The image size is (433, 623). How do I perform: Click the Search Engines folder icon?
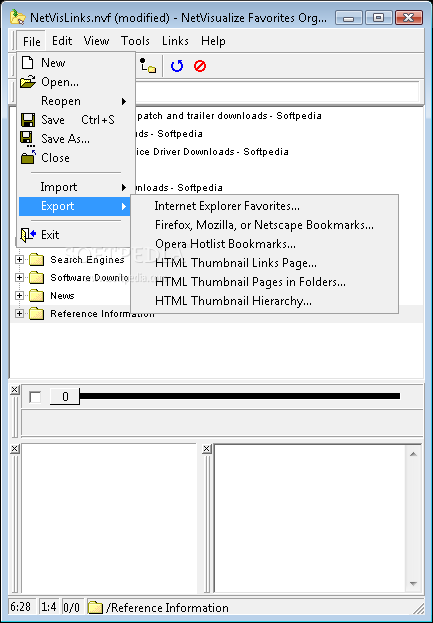(37, 260)
